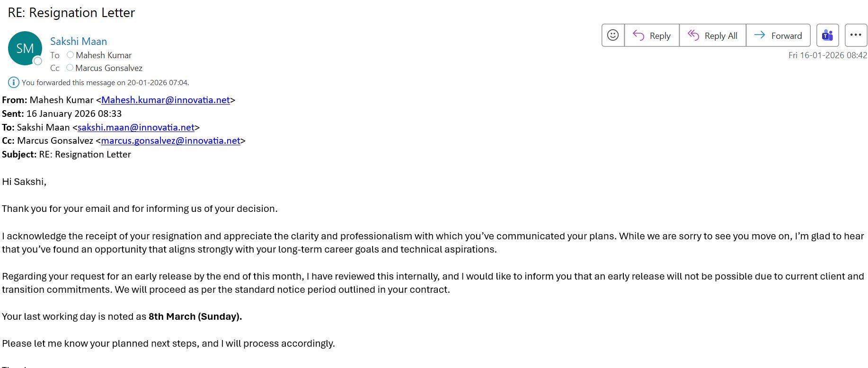Click Mahesh Kumar recipient in To line

pyautogui.click(x=104, y=55)
